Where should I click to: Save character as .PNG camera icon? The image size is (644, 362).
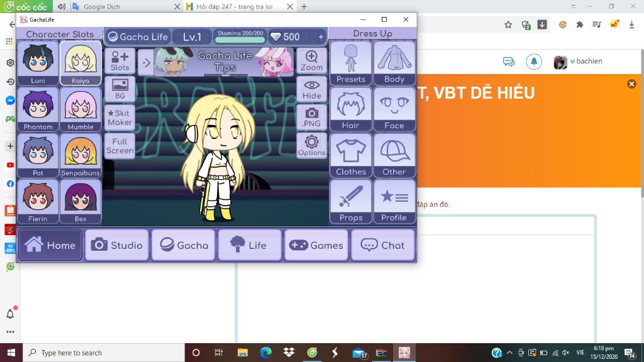311,118
